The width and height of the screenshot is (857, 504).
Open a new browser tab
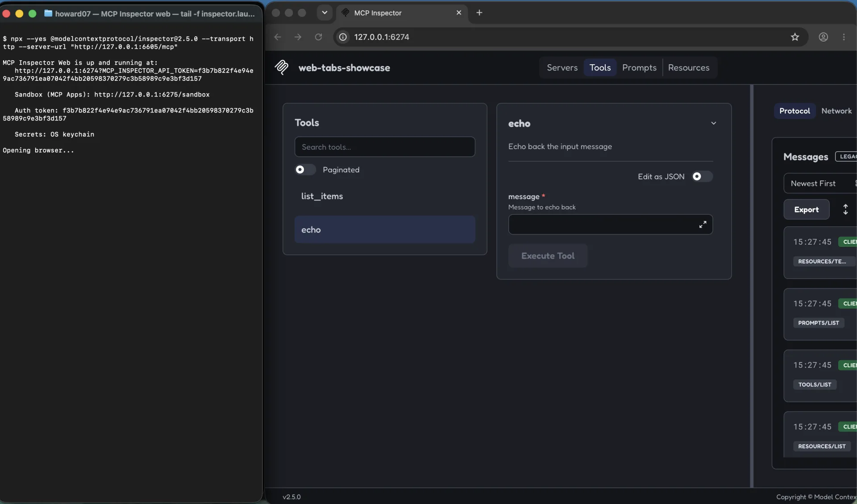click(x=479, y=12)
